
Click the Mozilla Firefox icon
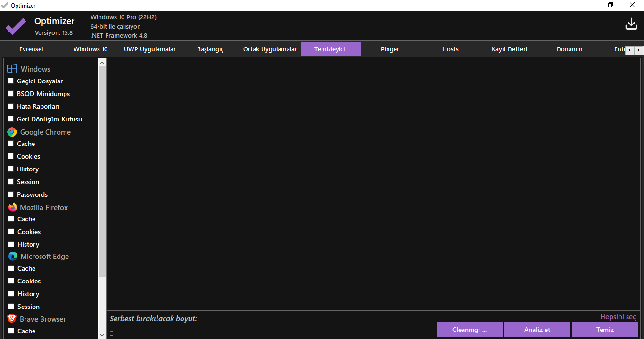point(12,207)
